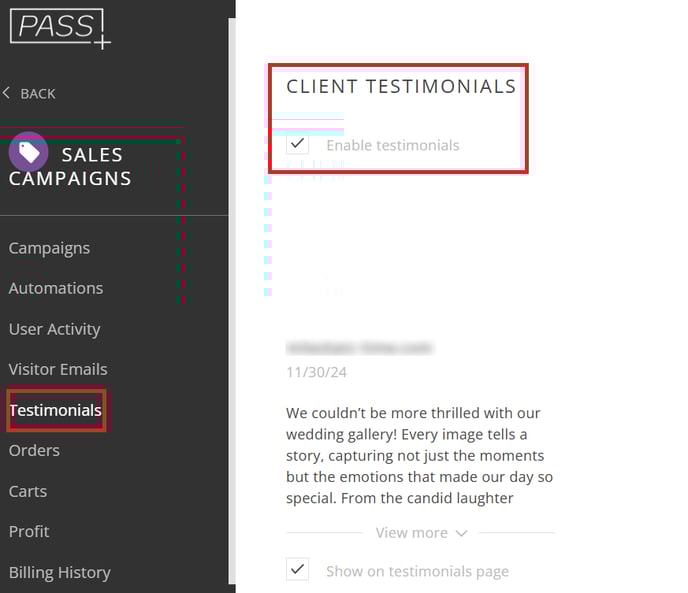Open Visitor Emails page
Viewport: 688px width, 593px height.
tap(58, 369)
